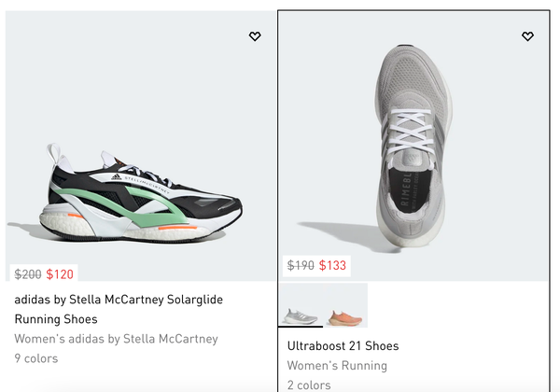Click the $120 sale price
This screenshot has height=392, width=560.
click(60, 274)
